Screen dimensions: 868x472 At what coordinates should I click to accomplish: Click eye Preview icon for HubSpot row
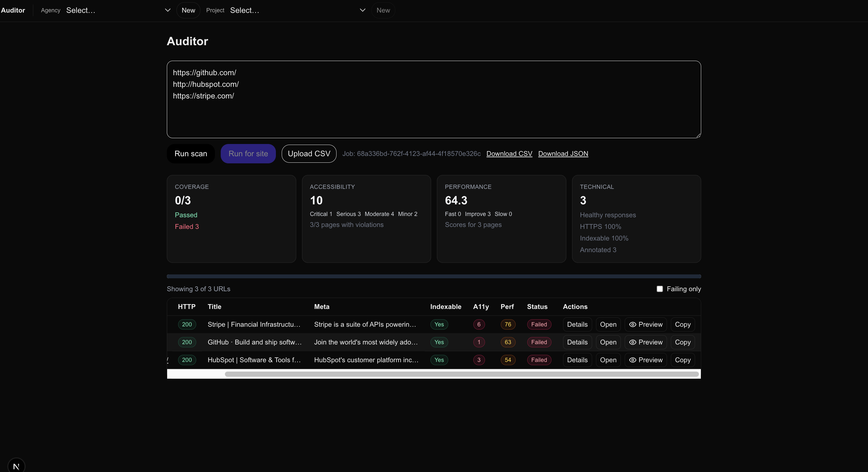(632, 360)
